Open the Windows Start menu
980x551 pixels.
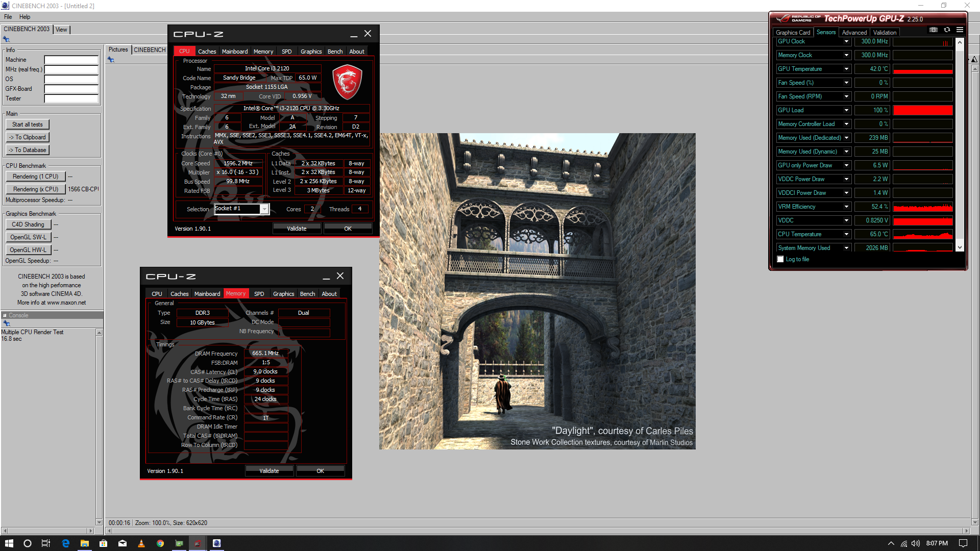[x=9, y=543]
